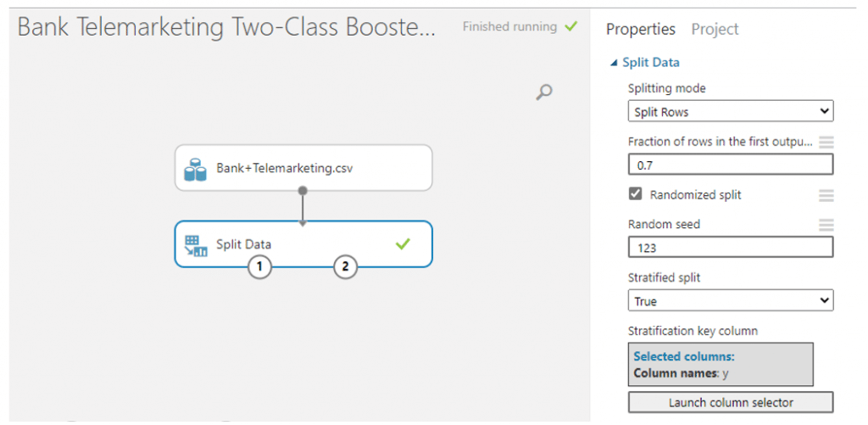Click the magnifier search icon on canvas
The height and width of the screenshot is (425, 868).
(x=543, y=92)
